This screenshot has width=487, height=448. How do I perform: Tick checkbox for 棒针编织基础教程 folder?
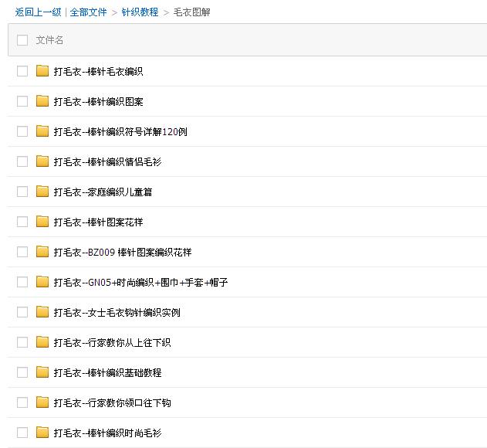pos(22,372)
